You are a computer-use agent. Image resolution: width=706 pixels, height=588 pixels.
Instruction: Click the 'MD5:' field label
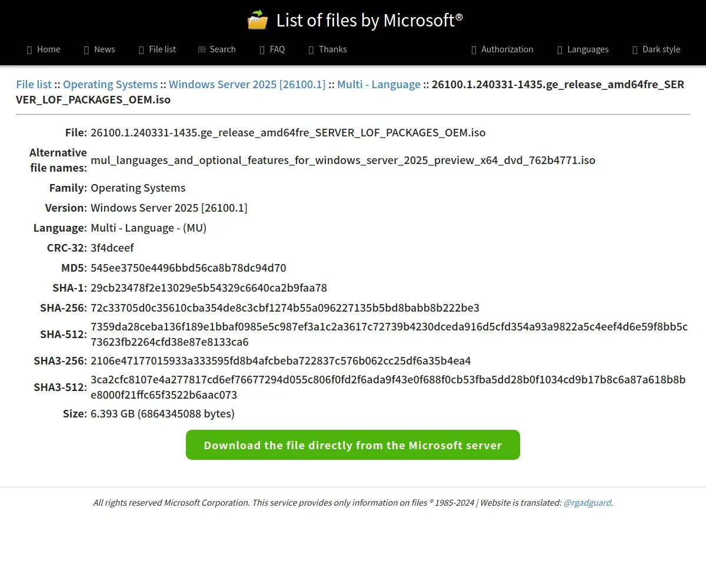74,268
